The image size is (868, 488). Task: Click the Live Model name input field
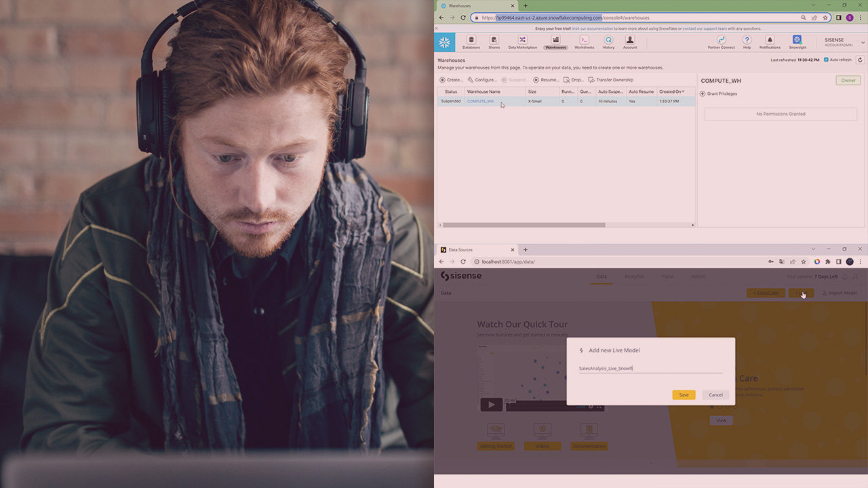tap(650, 369)
